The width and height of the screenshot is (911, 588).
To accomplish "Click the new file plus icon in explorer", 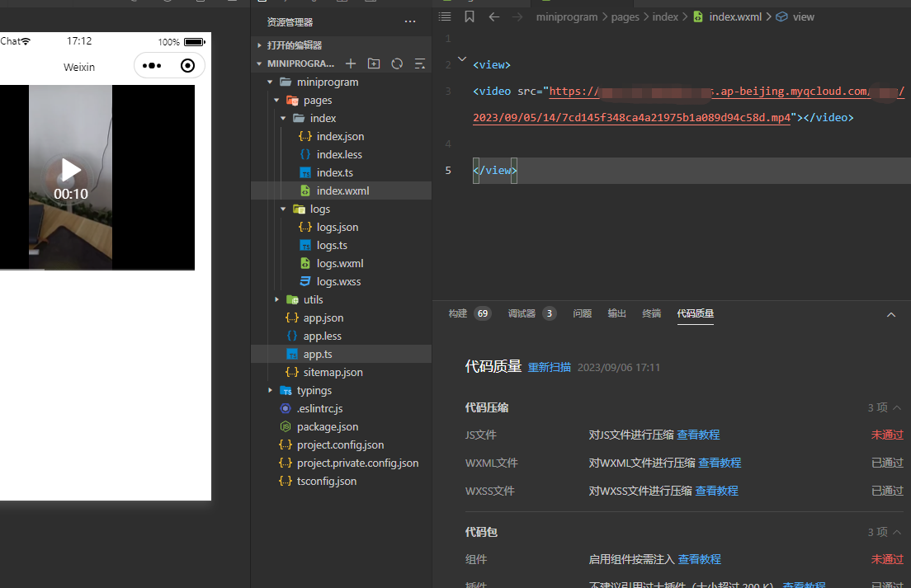I will point(351,64).
